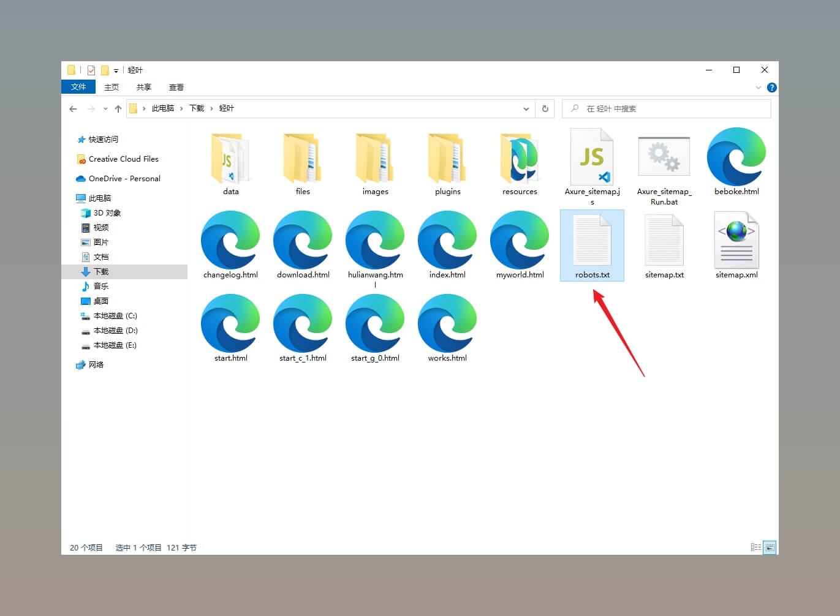
Task: Click the Refresh button in address bar
Action: coord(545,108)
